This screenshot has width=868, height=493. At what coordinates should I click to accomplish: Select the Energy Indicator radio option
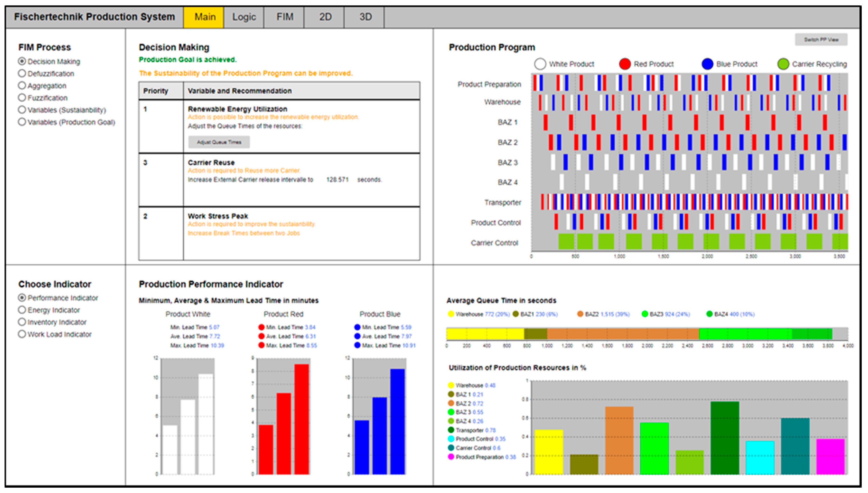tap(22, 310)
